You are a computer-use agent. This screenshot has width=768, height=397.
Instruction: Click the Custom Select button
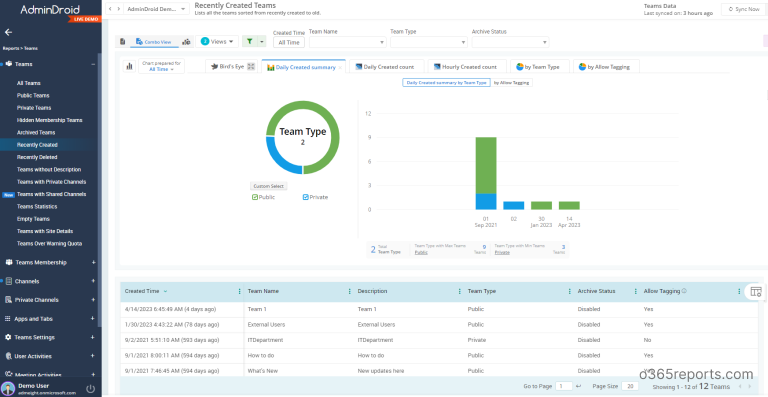[x=268, y=186]
